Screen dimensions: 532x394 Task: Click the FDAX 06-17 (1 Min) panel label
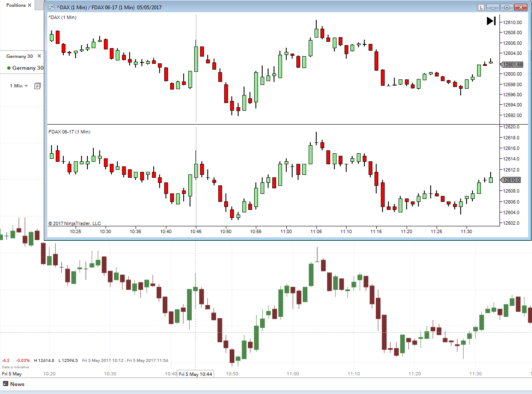pos(70,132)
